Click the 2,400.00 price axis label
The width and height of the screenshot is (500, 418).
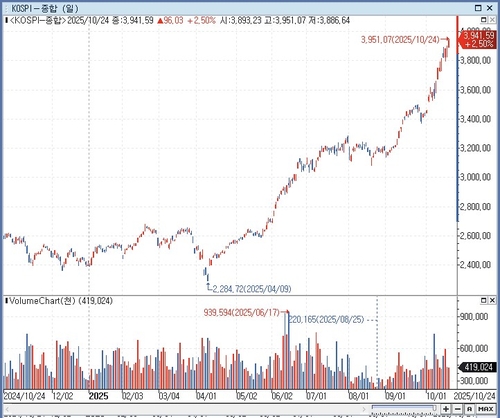[476, 265]
